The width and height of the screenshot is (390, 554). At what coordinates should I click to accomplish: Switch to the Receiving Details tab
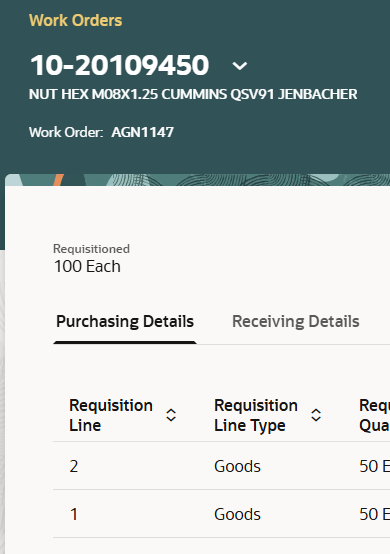[x=295, y=322]
